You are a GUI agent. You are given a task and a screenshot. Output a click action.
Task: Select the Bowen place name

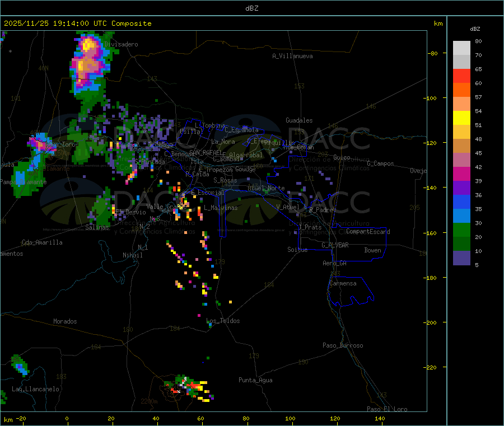click(x=372, y=250)
